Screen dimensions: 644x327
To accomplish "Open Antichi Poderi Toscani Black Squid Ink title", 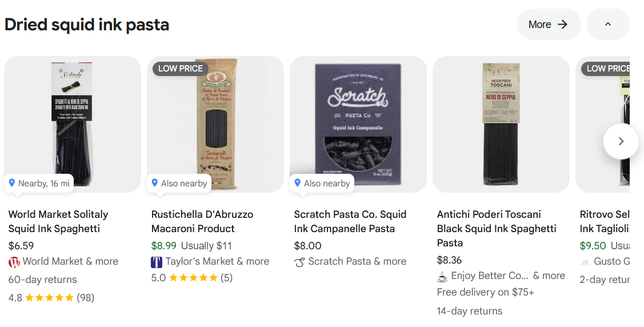I will click(497, 228).
